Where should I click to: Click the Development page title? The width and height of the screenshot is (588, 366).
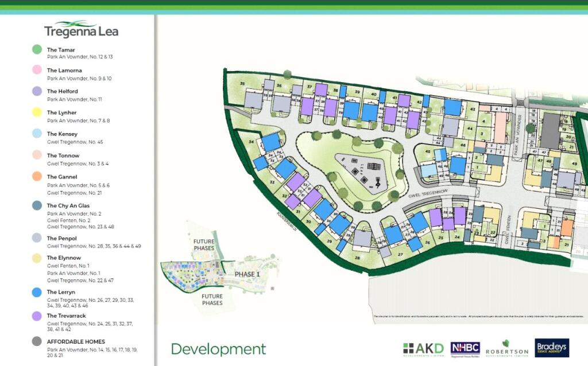[218, 349]
